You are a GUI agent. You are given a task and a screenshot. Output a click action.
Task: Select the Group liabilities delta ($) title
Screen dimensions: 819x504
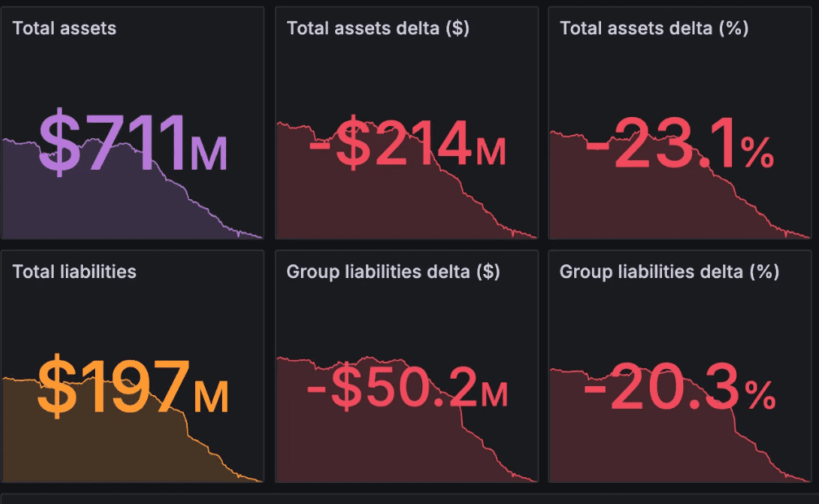click(x=393, y=272)
